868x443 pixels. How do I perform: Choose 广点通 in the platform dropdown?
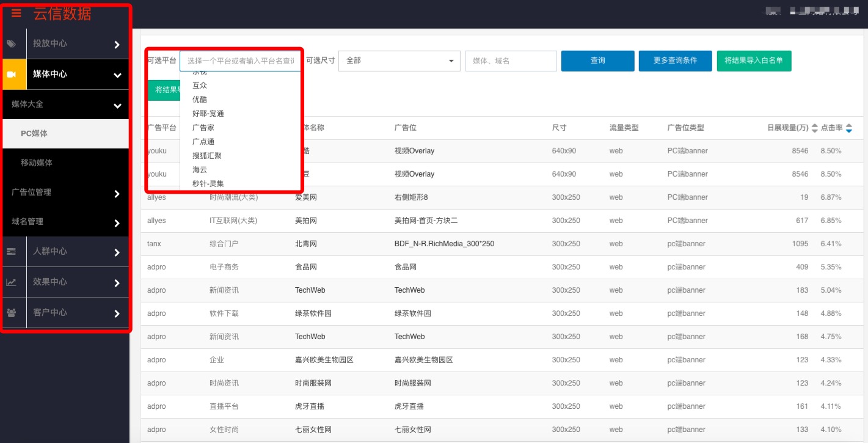click(203, 141)
